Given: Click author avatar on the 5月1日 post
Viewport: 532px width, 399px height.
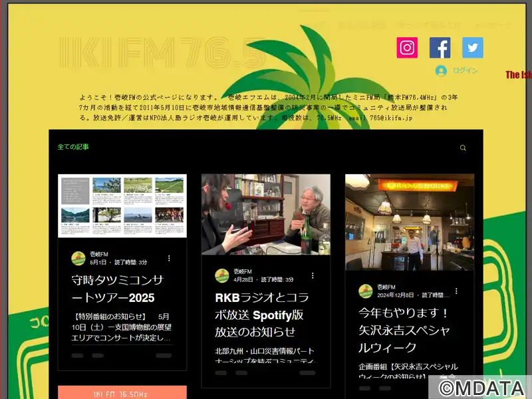Looking at the screenshot, I should [x=78, y=258].
